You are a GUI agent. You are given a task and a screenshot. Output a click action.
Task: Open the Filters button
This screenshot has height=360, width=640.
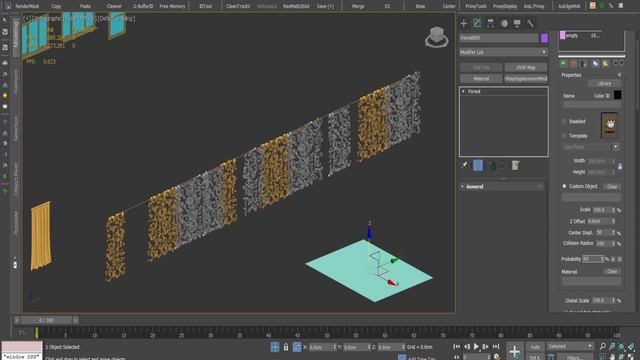tap(574, 358)
